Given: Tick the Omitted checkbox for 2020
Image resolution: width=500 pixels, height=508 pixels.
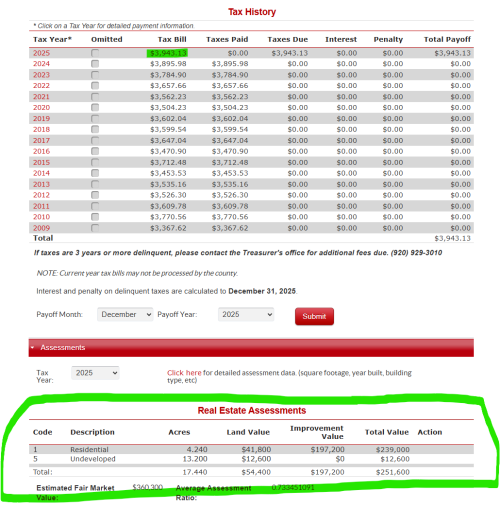Looking at the screenshot, I should point(95,107).
